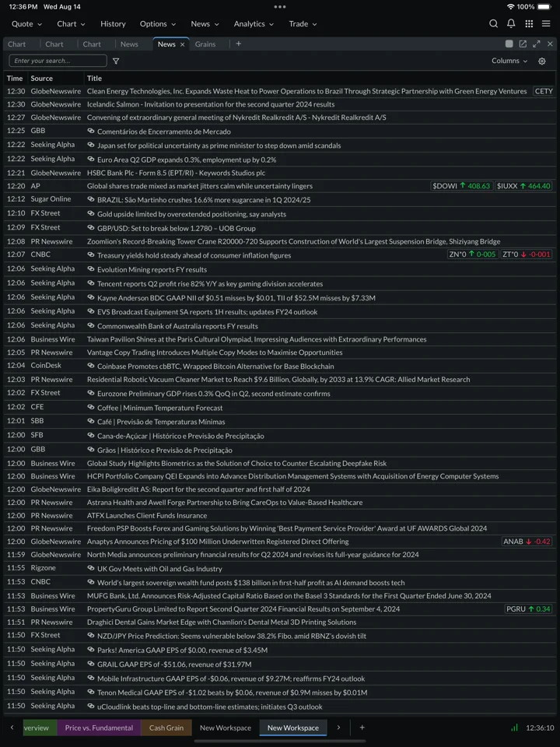Select the History menu item
This screenshot has height=747, width=560.
[x=113, y=24]
